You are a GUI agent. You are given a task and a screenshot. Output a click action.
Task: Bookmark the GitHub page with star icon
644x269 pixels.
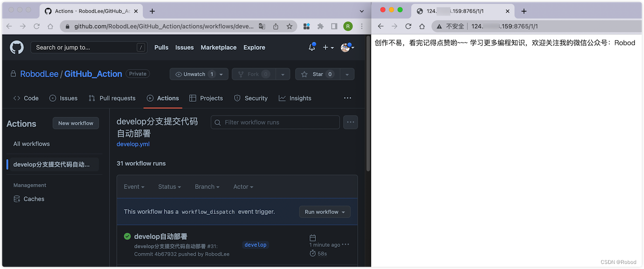click(x=289, y=26)
